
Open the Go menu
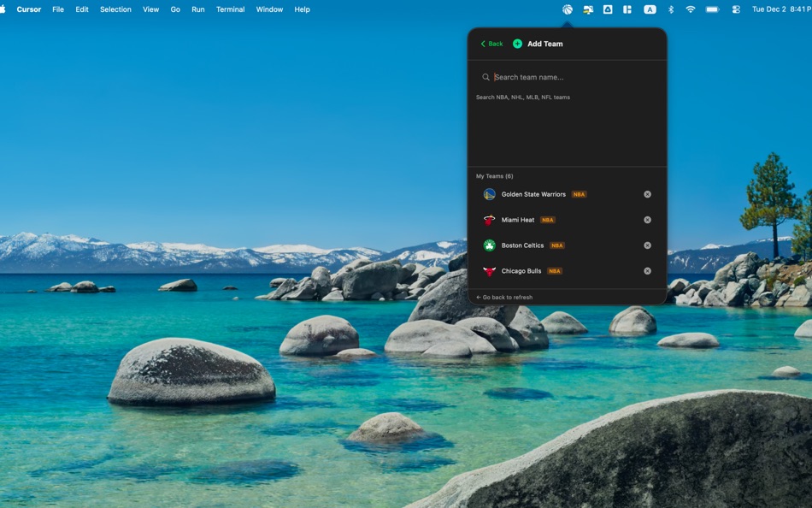click(175, 9)
